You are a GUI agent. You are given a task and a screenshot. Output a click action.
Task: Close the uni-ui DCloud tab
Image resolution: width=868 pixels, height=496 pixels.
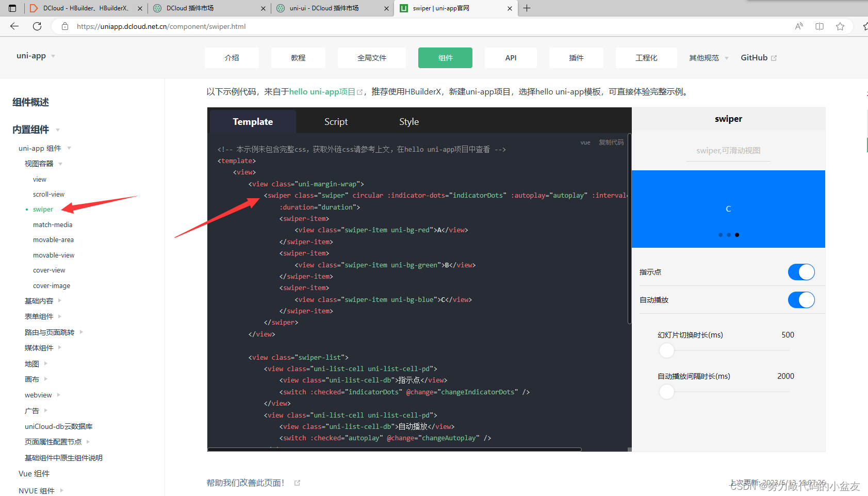tap(386, 8)
